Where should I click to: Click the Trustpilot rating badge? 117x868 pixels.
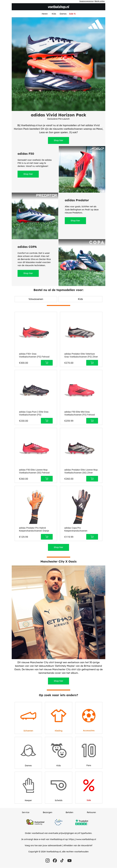(82, 822)
